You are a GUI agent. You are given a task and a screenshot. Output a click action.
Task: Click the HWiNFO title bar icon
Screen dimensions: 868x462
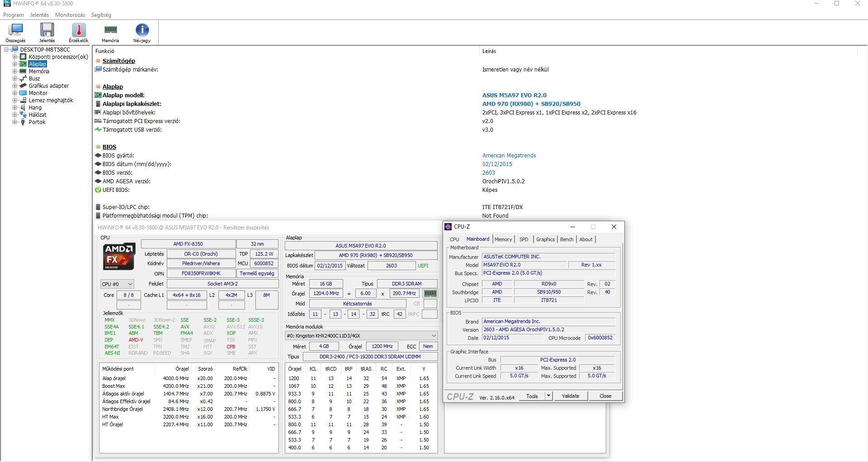pyautogui.click(x=7, y=4)
